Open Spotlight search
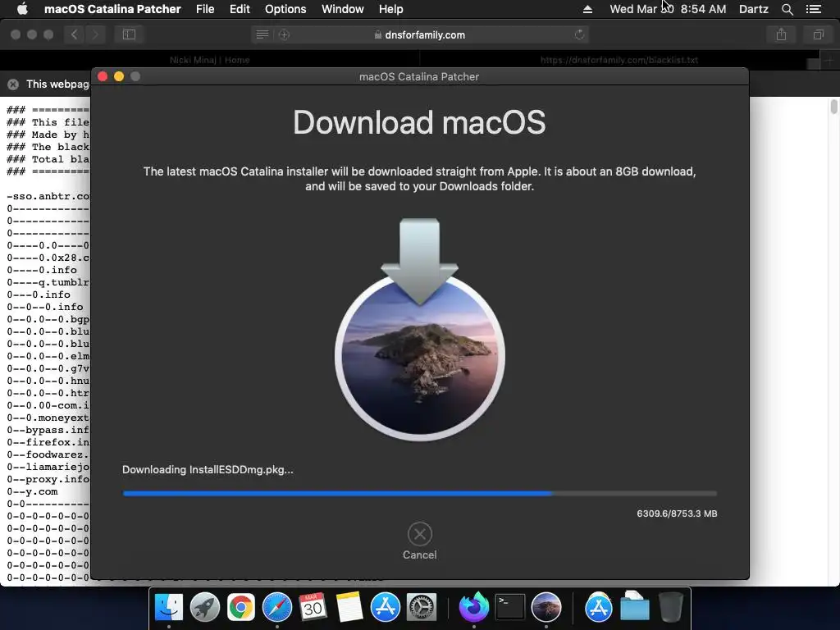The width and height of the screenshot is (840, 630). coord(787,9)
